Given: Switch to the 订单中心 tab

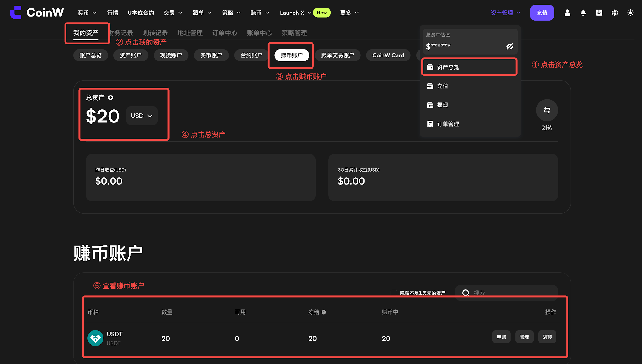Looking at the screenshot, I should click(225, 33).
